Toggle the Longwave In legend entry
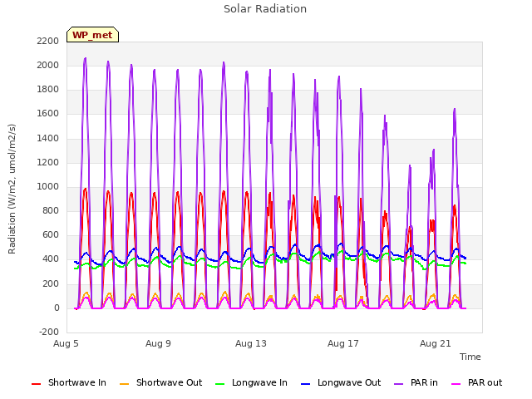This screenshot has height=399, width=532. 251,382
